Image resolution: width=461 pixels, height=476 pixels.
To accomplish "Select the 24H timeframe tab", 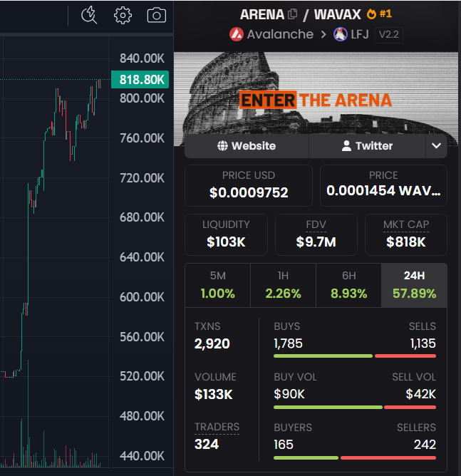I will [x=414, y=285].
